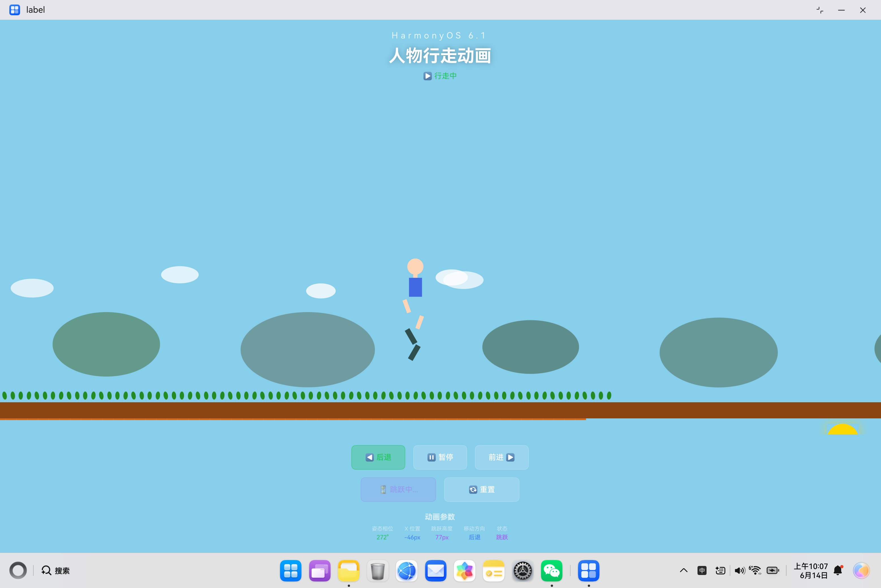The image size is (881, 588).
Task: Click the 姿态相位 label
Action: (x=383, y=528)
